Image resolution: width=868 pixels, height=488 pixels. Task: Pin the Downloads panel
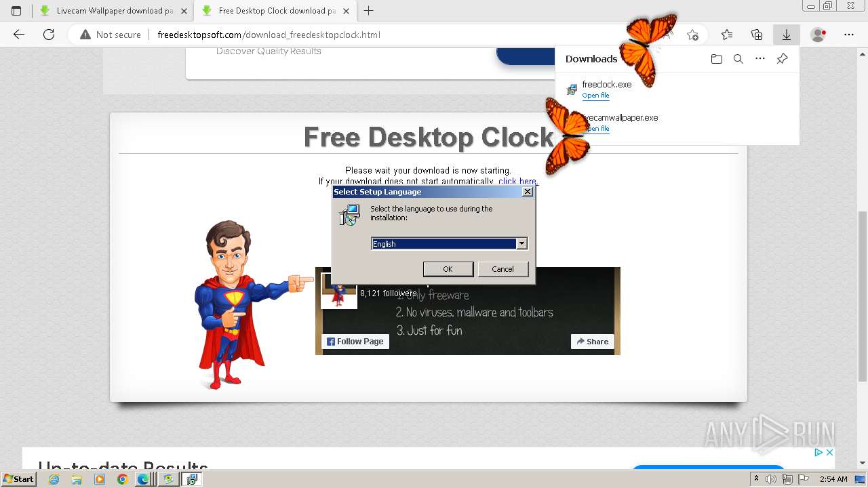tap(782, 59)
